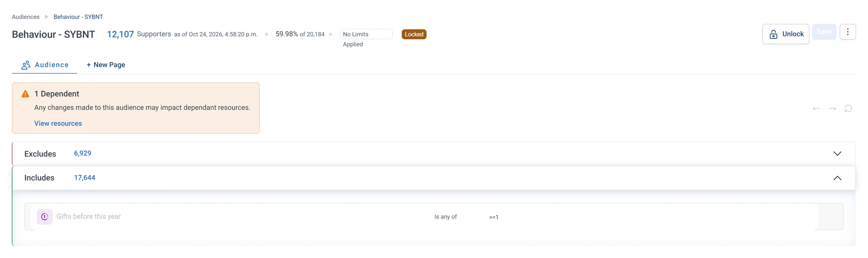This screenshot has height=258, width=868.
Task: Click the Unlock button
Action: [785, 34]
